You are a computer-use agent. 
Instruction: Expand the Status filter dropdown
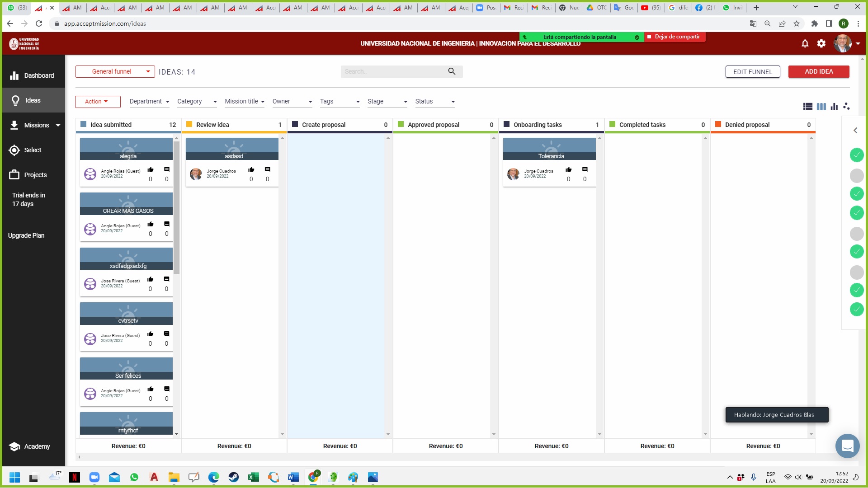click(435, 102)
